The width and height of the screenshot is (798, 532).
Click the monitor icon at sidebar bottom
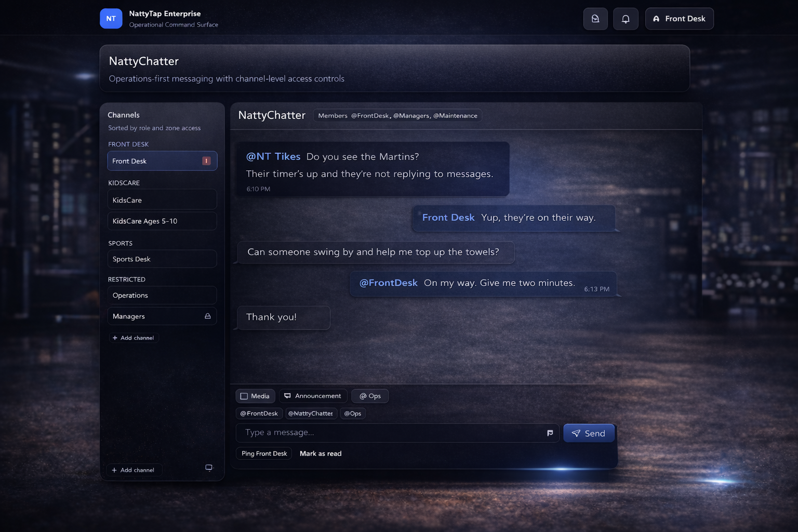pyautogui.click(x=209, y=468)
